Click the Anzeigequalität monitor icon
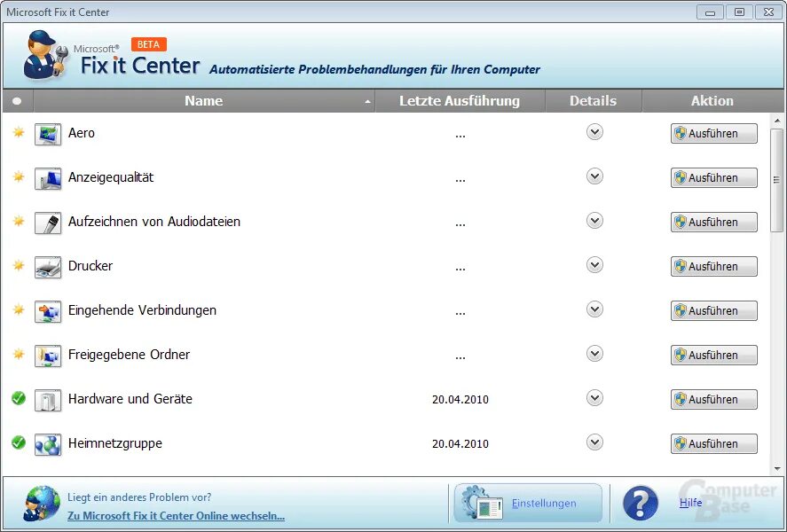The height and width of the screenshot is (532, 787). coord(48,179)
